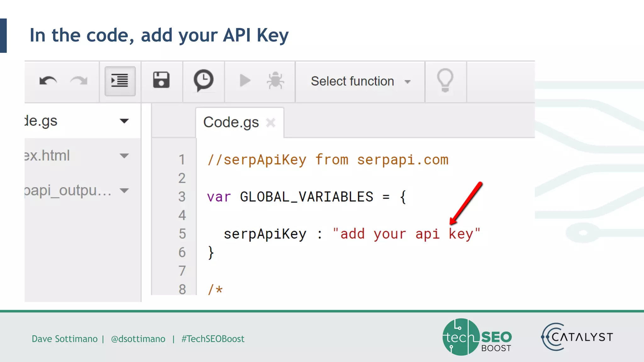Viewport: 644px width, 362px height.
Task: Click the TechSEO Boost logo
Action: pos(477,337)
